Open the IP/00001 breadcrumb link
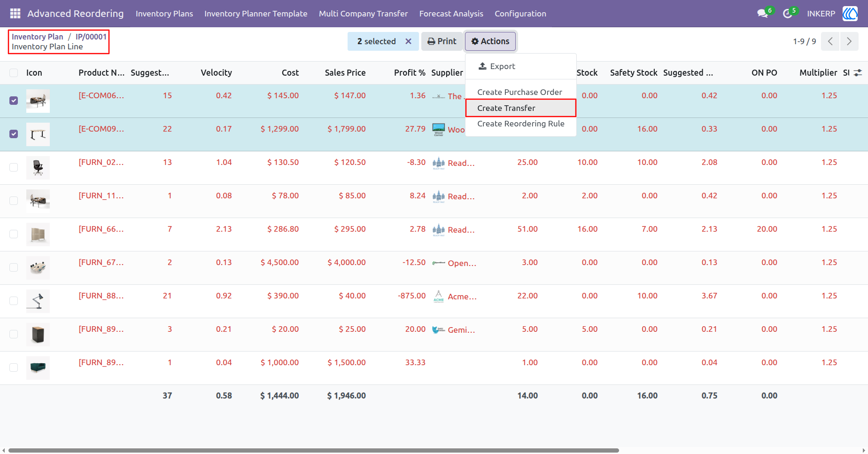868x454 pixels. pos(91,37)
